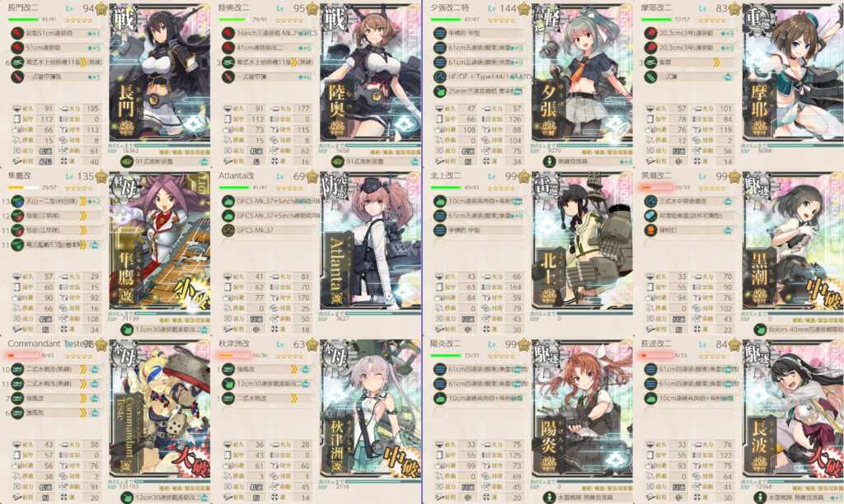Click the 北上改二 ship name label
Viewport: 844px width, 504px height.
[x=446, y=176]
